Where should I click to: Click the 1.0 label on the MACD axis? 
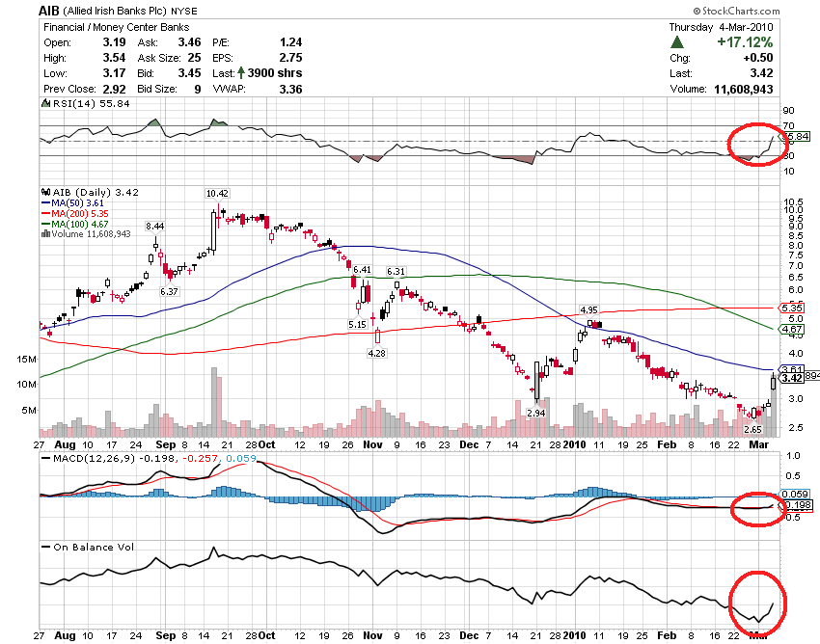point(793,455)
